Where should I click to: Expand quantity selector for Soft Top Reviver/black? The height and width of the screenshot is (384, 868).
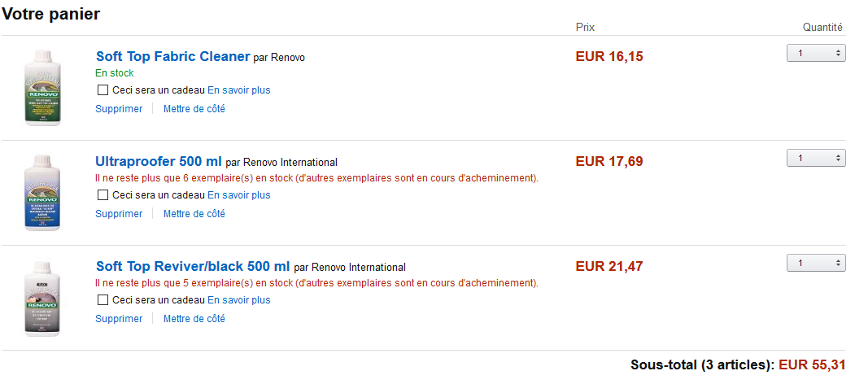coord(816,263)
